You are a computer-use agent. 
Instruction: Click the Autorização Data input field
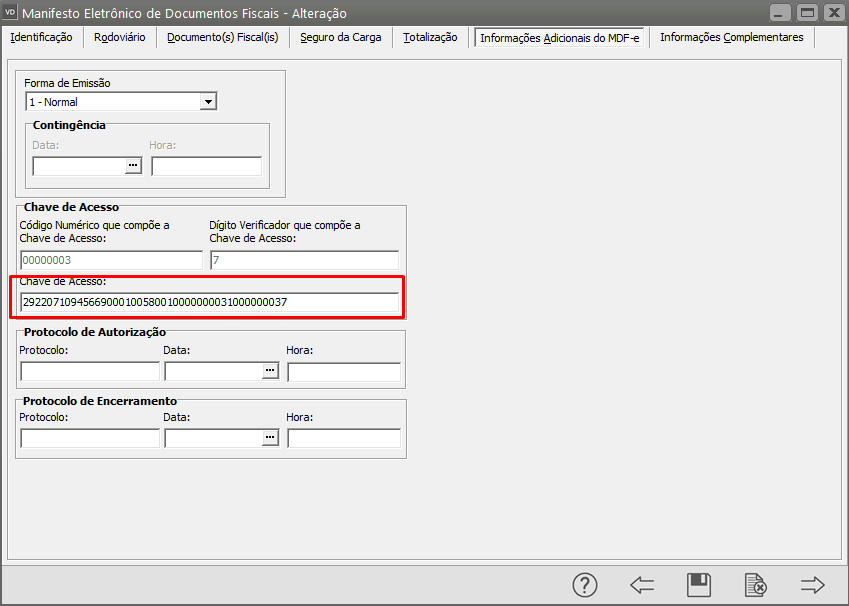click(x=213, y=372)
